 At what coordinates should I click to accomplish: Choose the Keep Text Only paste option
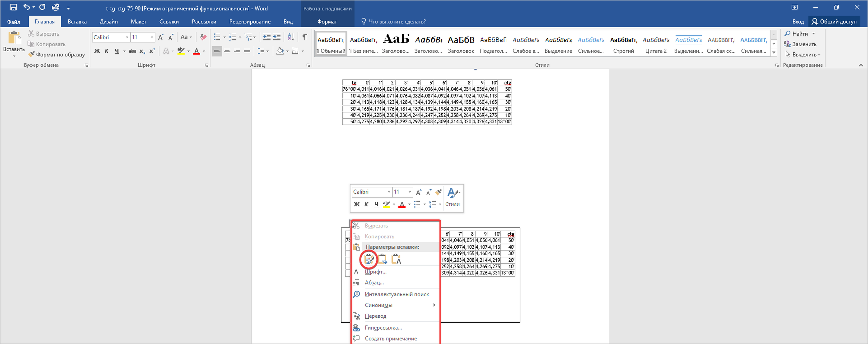(x=396, y=259)
